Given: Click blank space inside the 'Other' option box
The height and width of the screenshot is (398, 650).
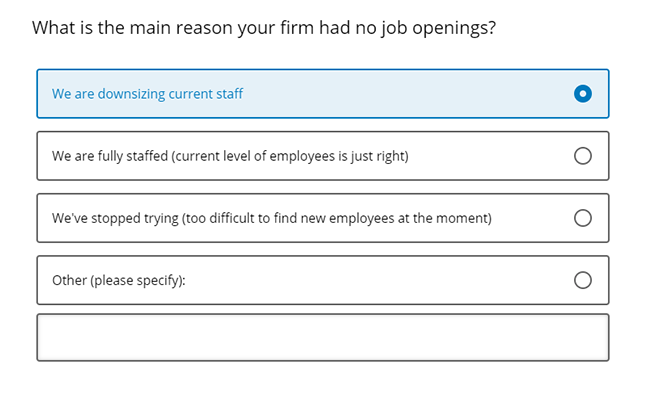Looking at the screenshot, I should point(373,280).
